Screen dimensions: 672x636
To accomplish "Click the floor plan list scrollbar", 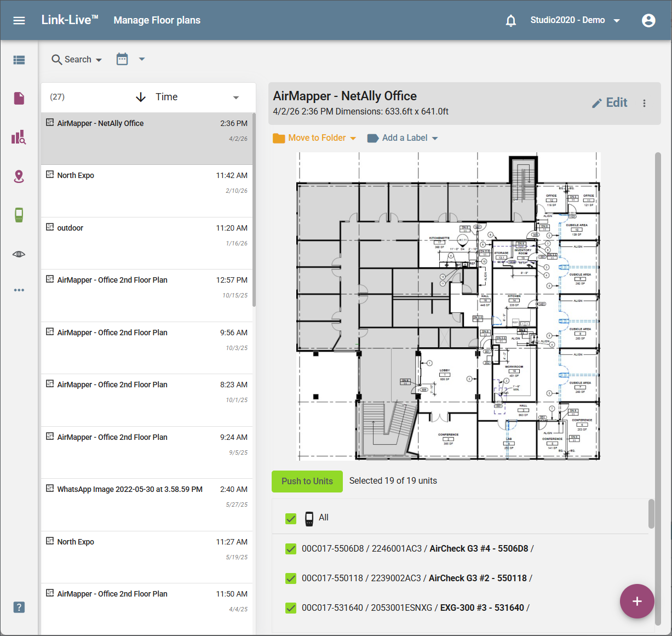I will click(x=254, y=210).
